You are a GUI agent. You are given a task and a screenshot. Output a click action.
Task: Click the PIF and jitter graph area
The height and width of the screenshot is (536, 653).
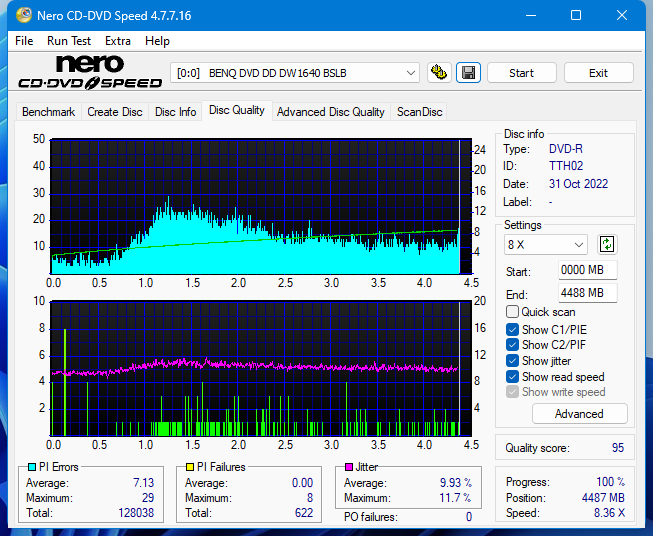pyautogui.click(x=261, y=368)
